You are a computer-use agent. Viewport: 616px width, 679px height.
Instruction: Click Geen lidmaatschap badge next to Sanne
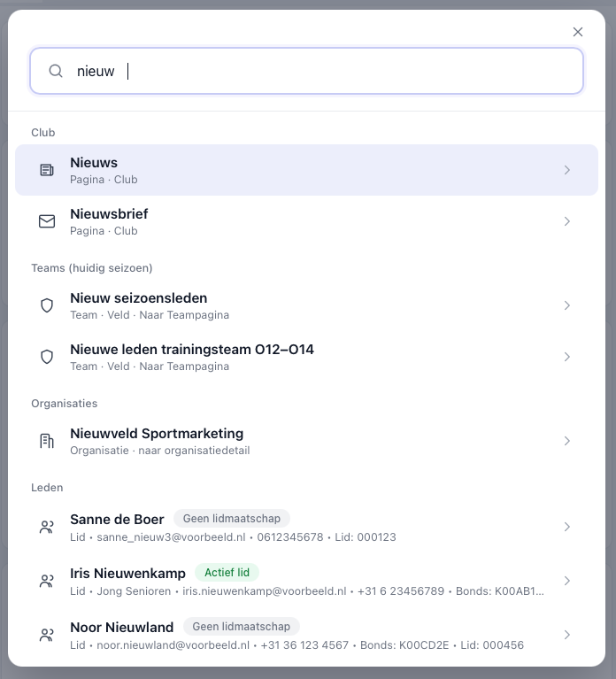pos(232,519)
